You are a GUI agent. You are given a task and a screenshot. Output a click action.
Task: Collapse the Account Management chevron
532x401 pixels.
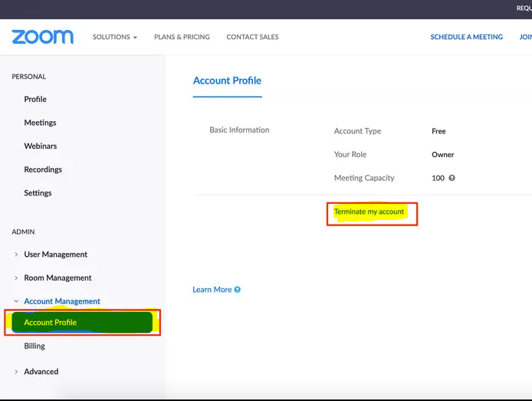(16, 301)
